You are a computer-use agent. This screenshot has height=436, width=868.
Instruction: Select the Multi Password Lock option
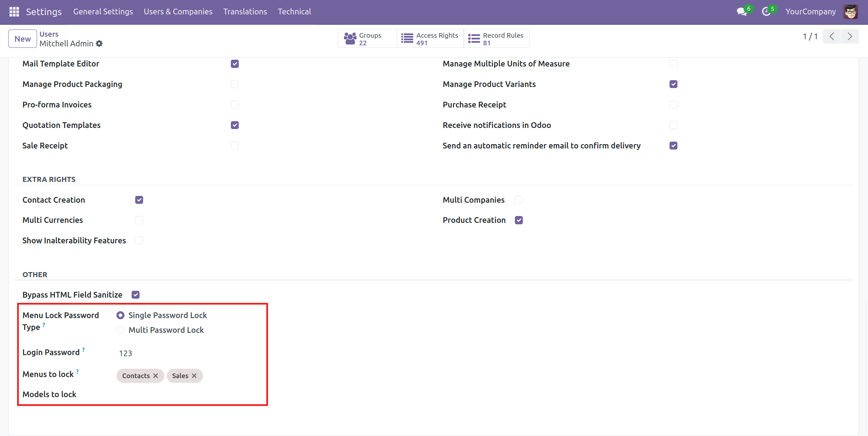(x=120, y=330)
